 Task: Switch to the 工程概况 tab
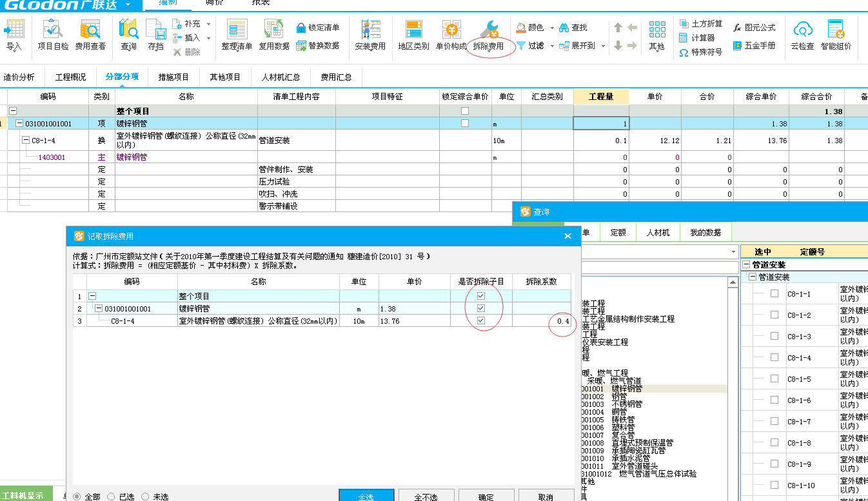[70, 77]
